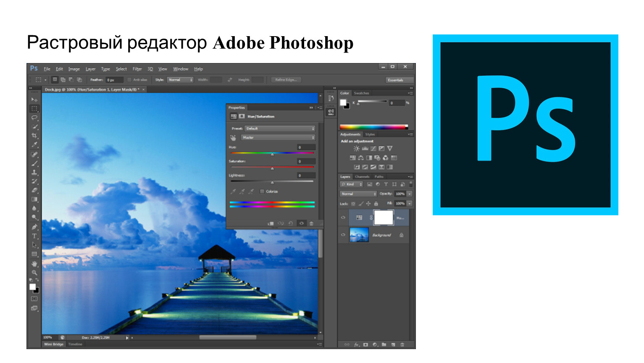The height and width of the screenshot is (363, 644).
Task: Toggle Lock transparent pixels
Action: click(353, 204)
